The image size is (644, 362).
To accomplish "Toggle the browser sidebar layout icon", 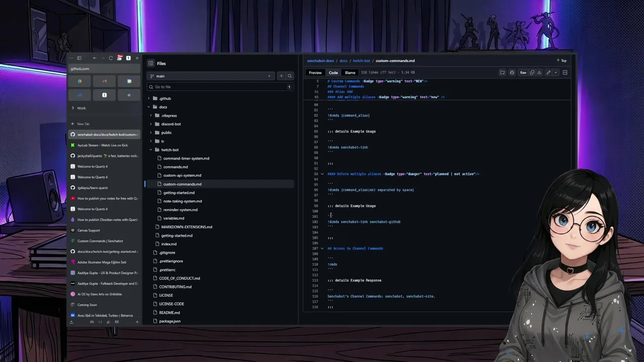I will point(79,58).
